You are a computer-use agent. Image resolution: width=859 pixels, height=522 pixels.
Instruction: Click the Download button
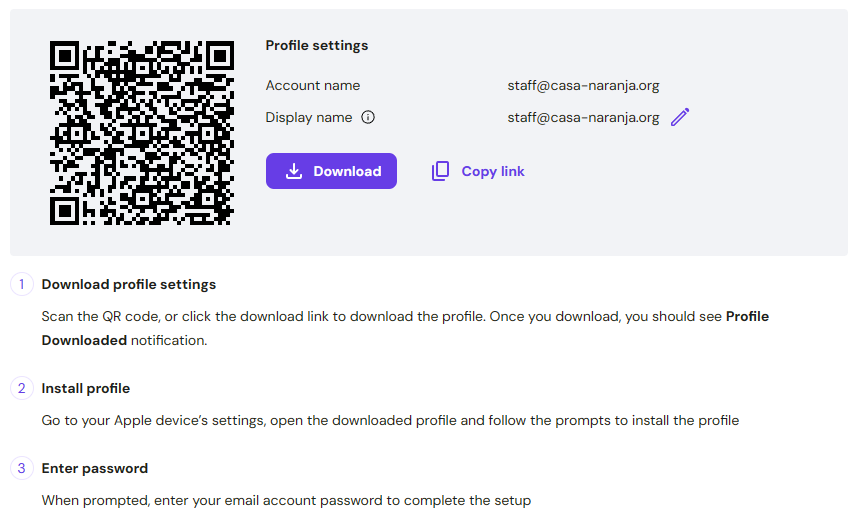(331, 171)
